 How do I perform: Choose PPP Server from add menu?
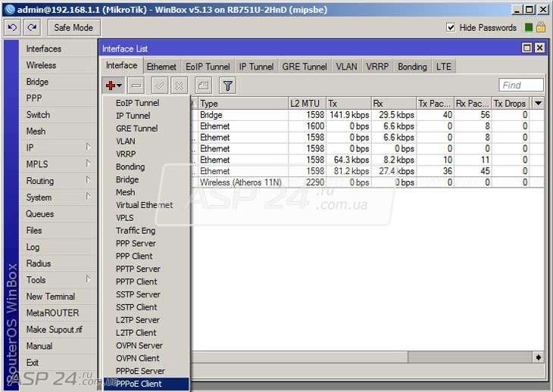coord(146,244)
